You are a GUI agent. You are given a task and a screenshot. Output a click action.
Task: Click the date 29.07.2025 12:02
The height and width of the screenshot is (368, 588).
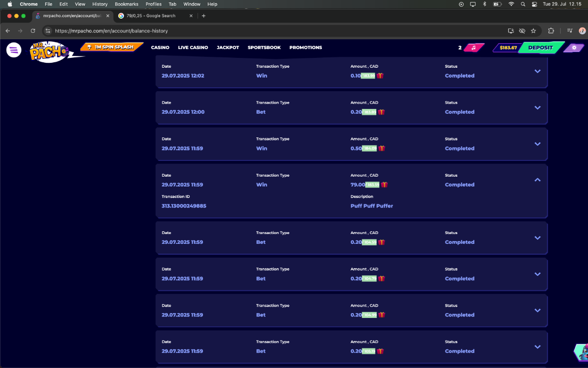click(x=183, y=76)
